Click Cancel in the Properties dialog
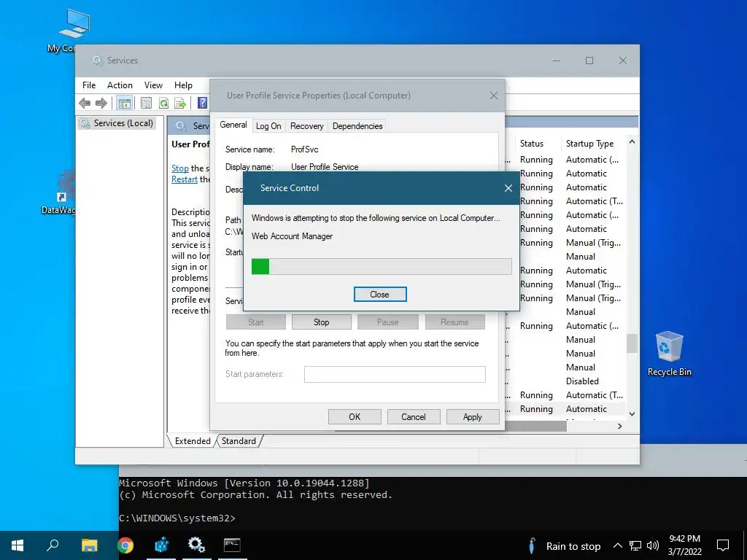Image resolution: width=747 pixels, height=560 pixels. (413, 416)
